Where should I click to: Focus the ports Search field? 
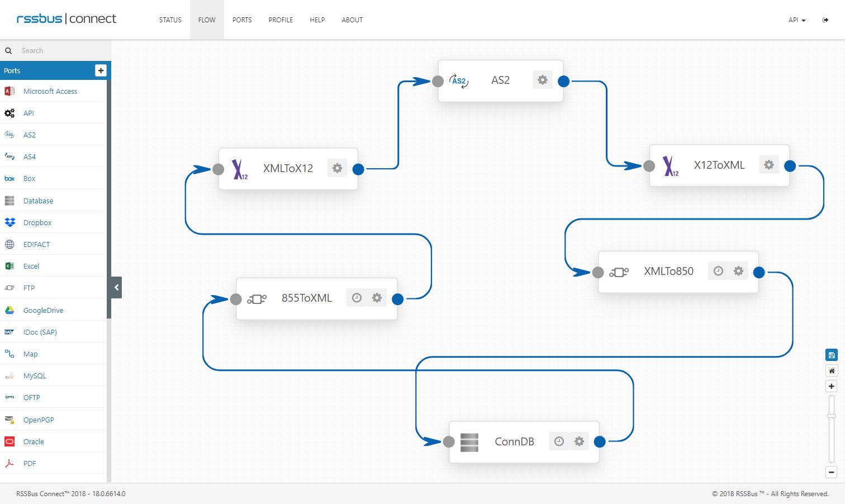[x=61, y=50]
